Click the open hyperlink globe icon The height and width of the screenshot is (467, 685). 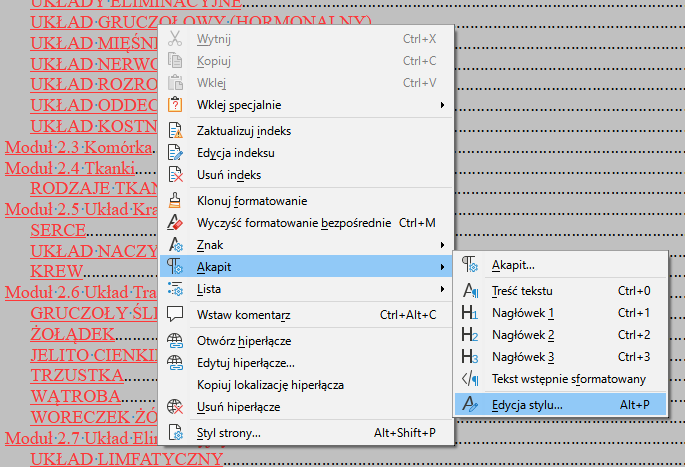click(175, 341)
